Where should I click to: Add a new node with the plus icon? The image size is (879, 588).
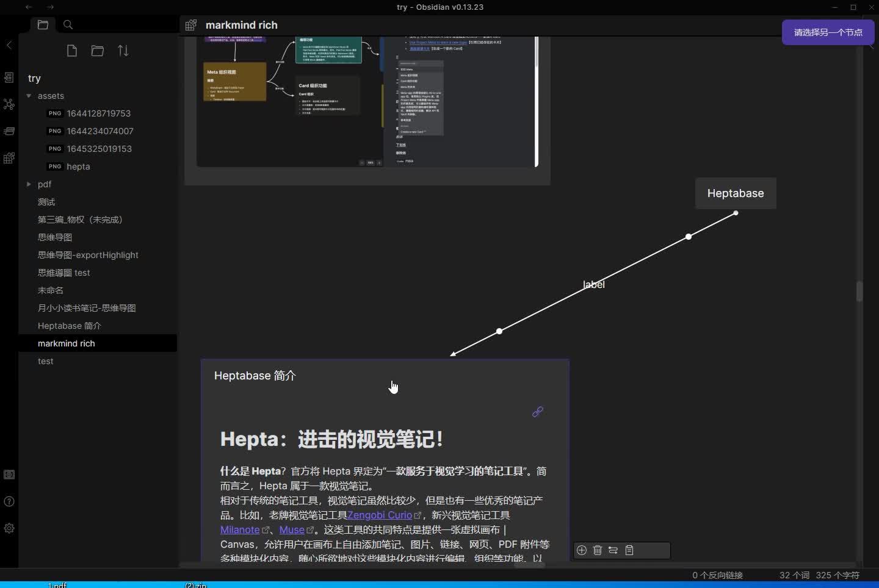[582, 550]
